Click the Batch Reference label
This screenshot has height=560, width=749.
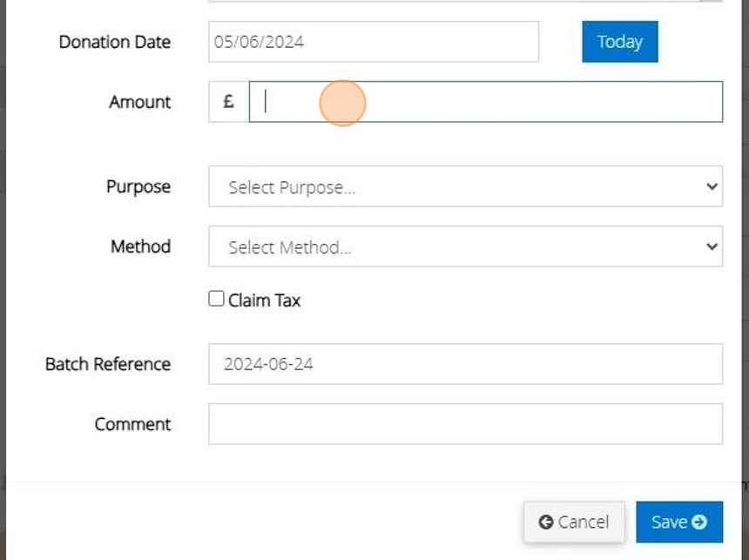coord(108,364)
